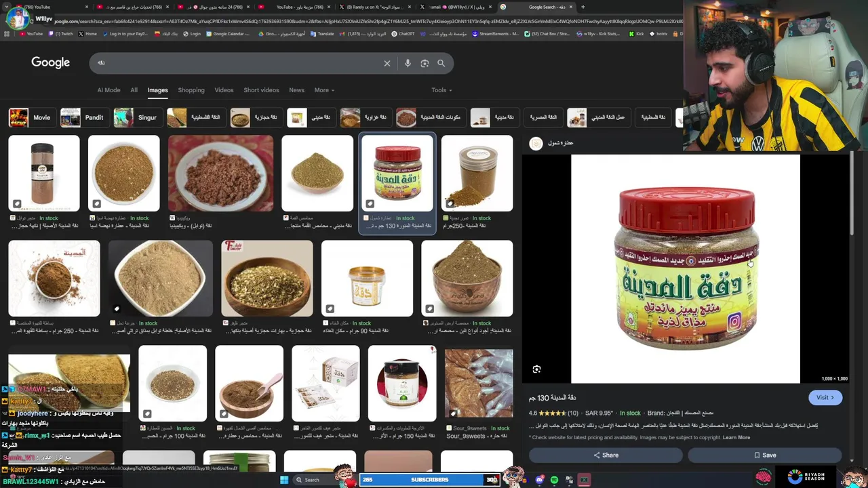Select the Pandit filter chip
Image resolution: width=868 pixels, height=488 pixels.
tap(83, 117)
